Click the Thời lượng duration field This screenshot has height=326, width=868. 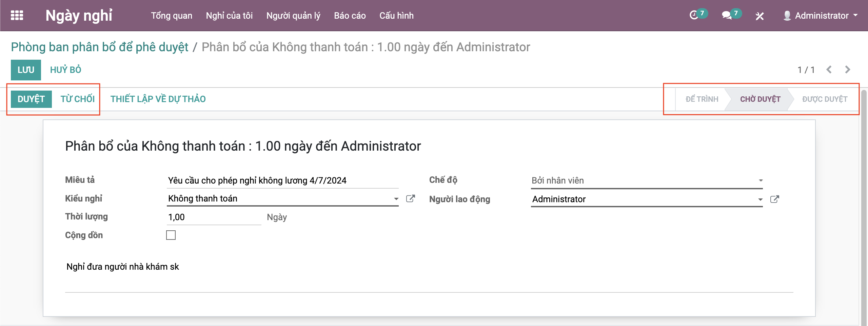coord(214,217)
